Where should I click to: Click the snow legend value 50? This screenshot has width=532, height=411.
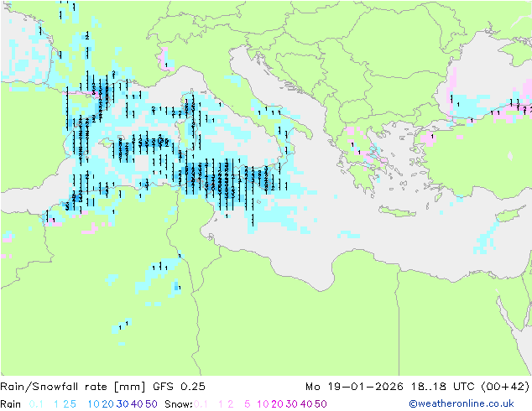click(321, 404)
